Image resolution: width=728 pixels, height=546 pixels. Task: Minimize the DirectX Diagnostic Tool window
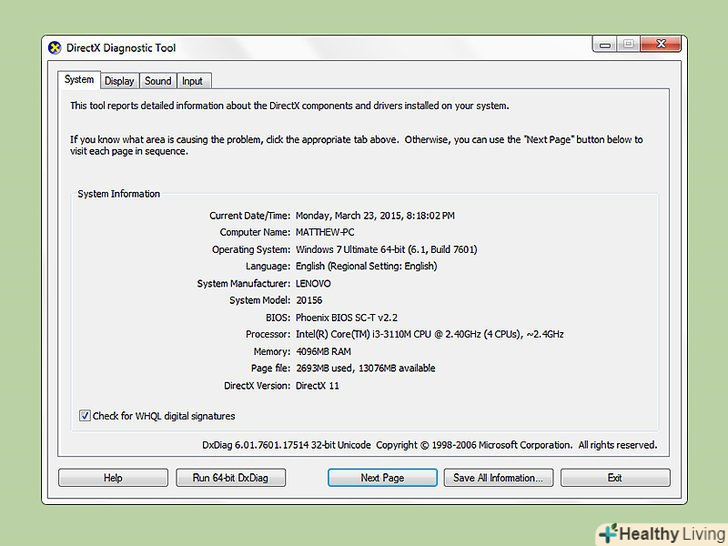tap(604, 44)
